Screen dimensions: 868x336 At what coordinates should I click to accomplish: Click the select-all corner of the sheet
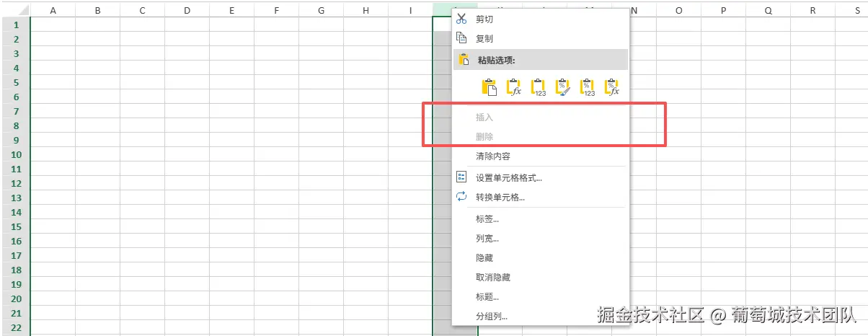15,9
